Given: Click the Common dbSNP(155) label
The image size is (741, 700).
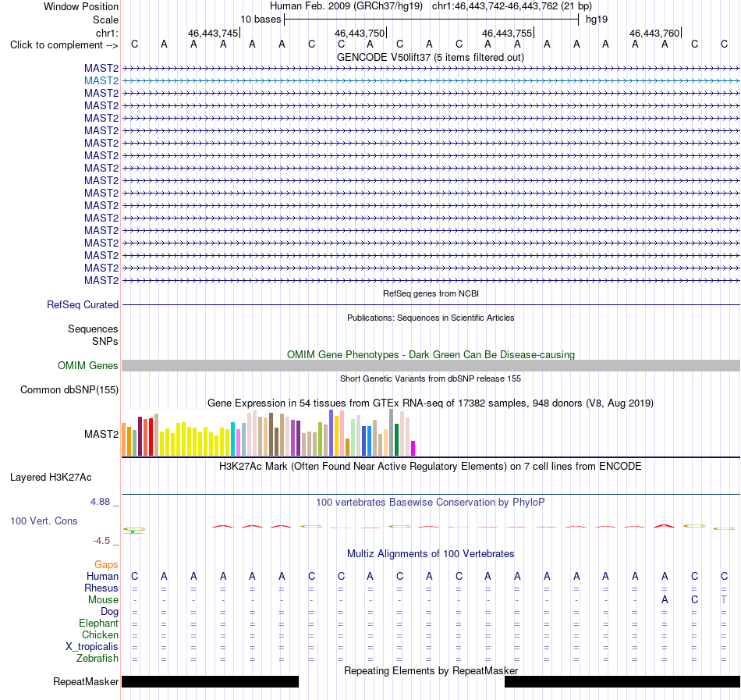Looking at the screenshot, I should [69, 390].
